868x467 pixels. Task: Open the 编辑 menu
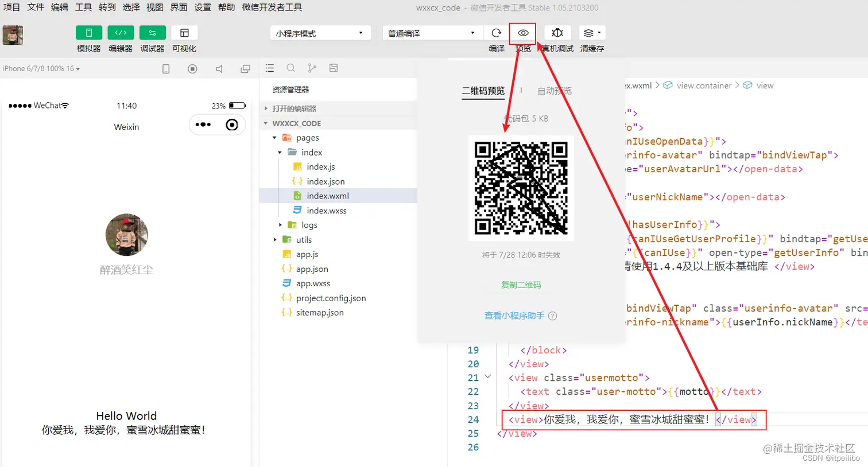pos(59,7)
